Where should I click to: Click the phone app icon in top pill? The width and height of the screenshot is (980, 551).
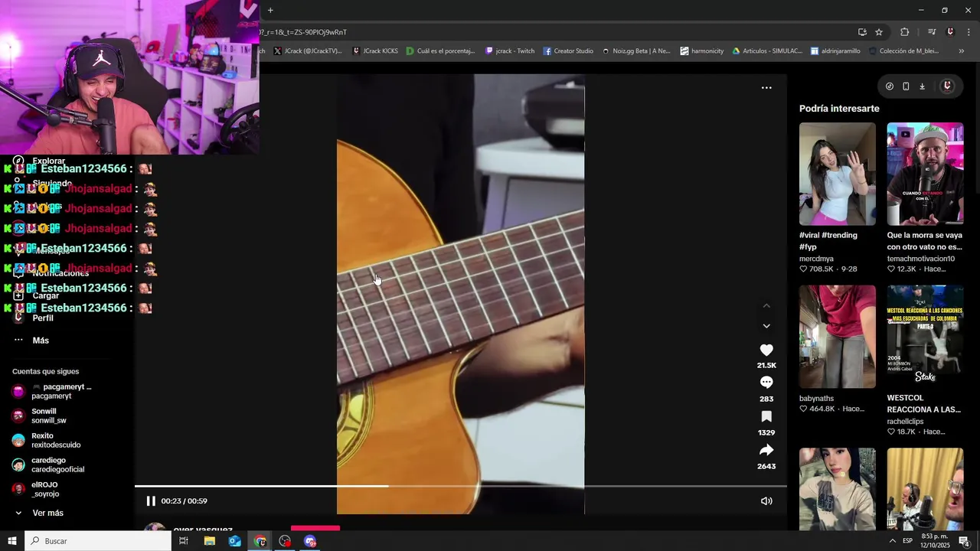coord(906,86)
